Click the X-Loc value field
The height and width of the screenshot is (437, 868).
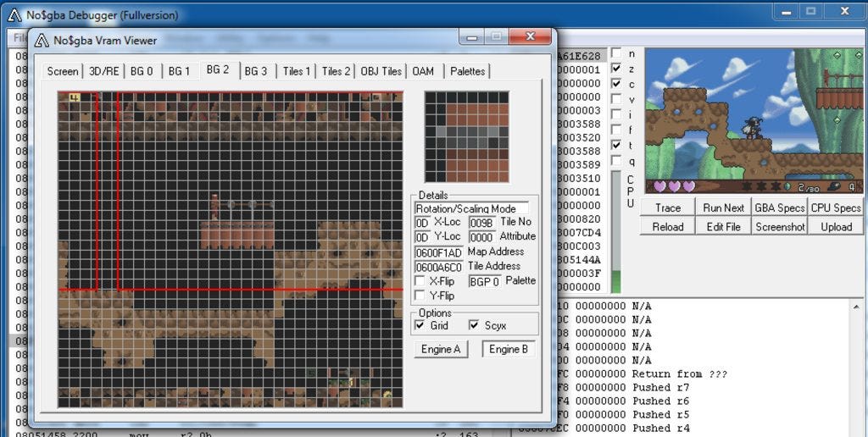click(x=422, y=223)
